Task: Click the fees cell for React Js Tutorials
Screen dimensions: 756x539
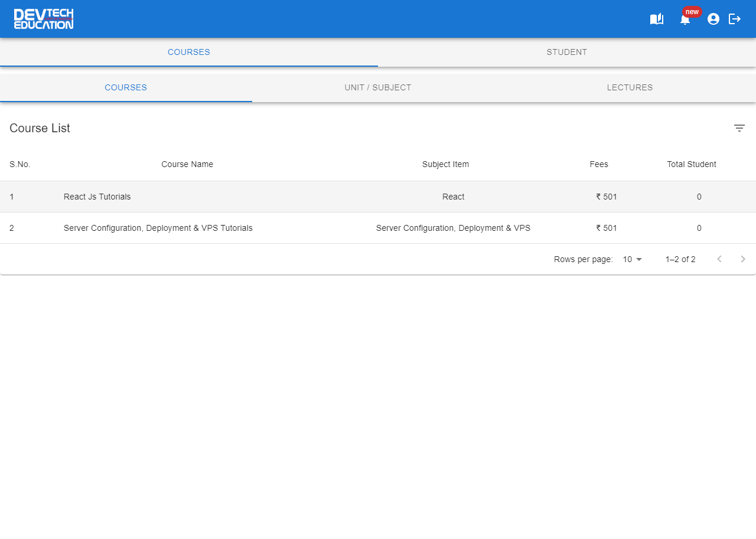Action: pos(607,197)
